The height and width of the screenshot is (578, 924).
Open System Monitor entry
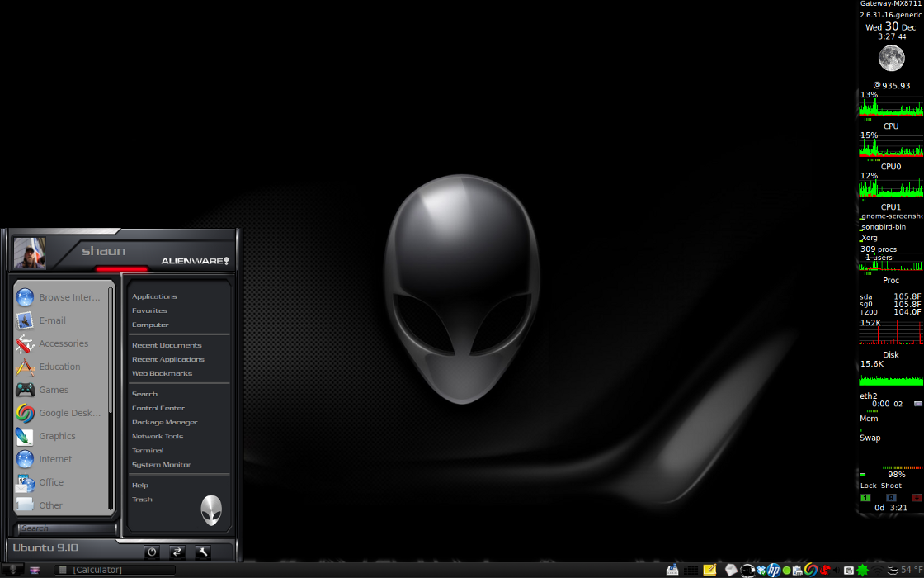click(162, 465)
